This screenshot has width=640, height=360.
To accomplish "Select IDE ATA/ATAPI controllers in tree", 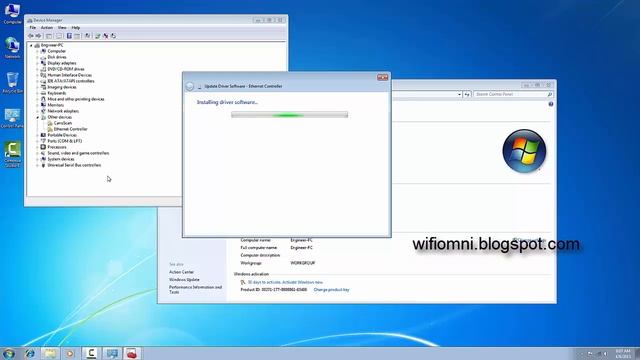I will tap(71, 81).
